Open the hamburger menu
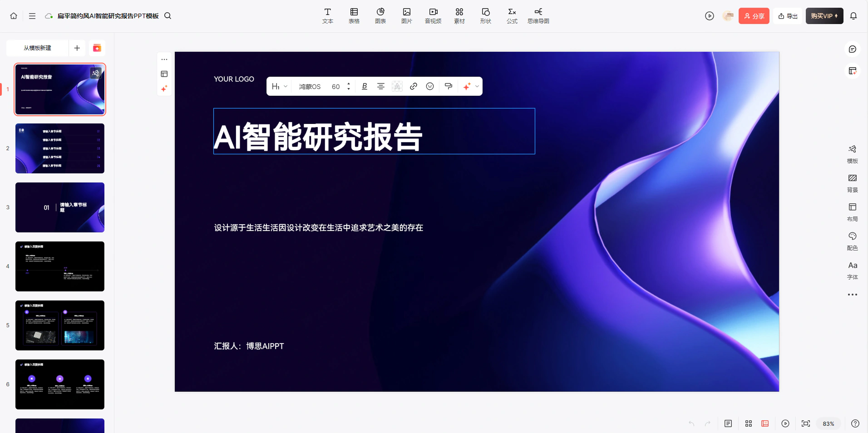This screenshot has height=433, width=868. tap(32, 16)
